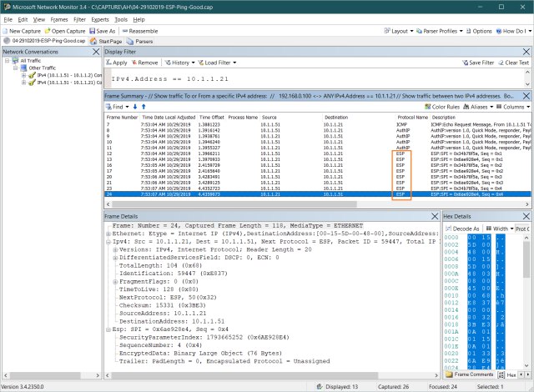This screenshot has width=534, height=392.
Task: Open Load Filter dropdown
Action: point(217,63)
